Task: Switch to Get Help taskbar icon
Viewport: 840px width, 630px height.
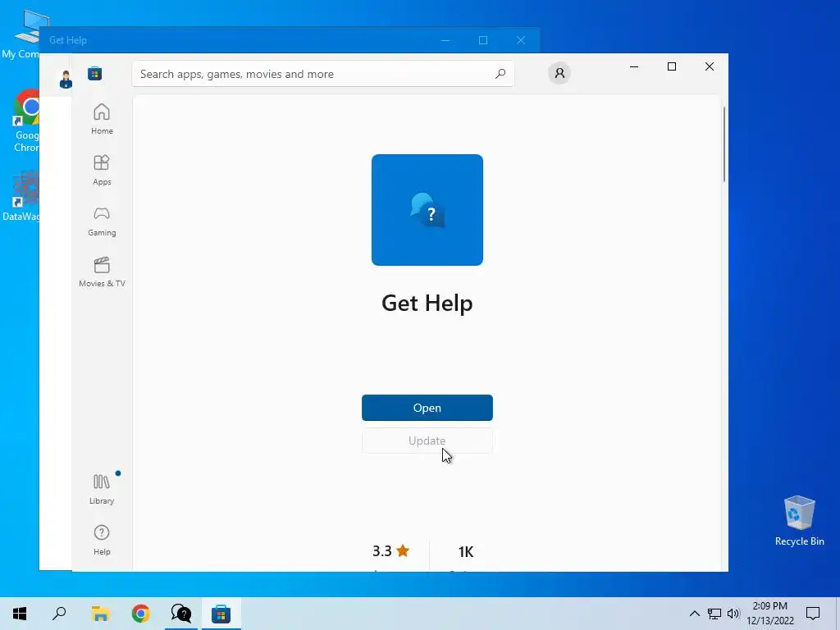Action: 180,614
